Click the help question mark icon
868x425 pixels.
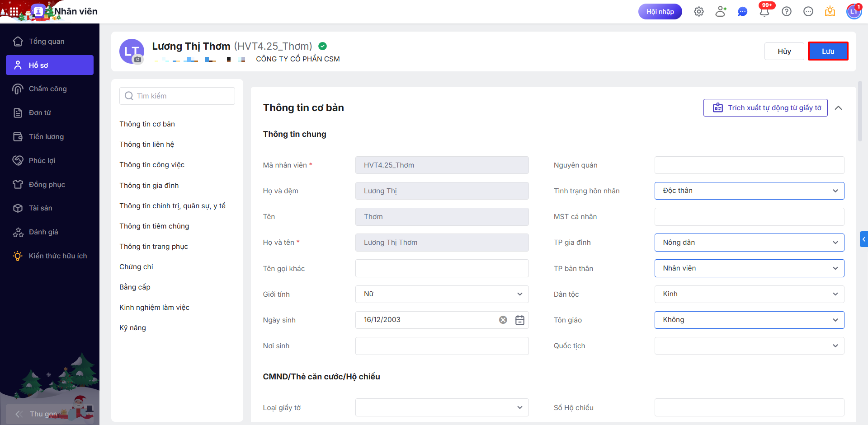[787, 12]
